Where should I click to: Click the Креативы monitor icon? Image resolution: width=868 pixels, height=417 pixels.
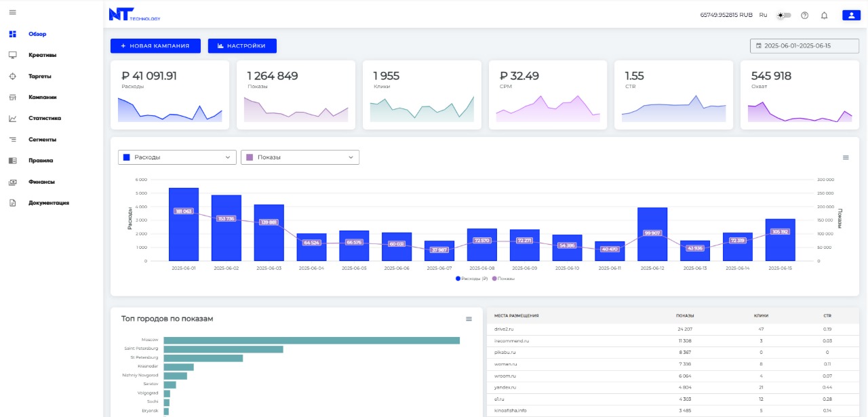(12, 55)
